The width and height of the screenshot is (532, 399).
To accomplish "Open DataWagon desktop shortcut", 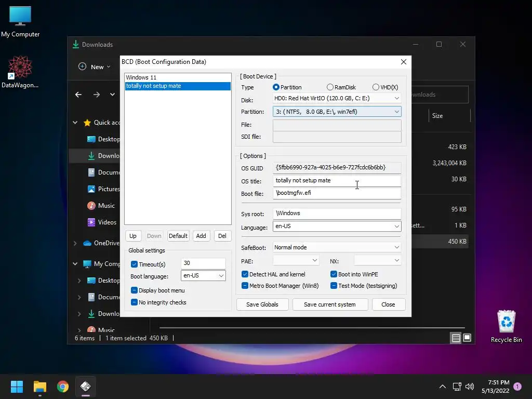I will click(x=20, y=72).
